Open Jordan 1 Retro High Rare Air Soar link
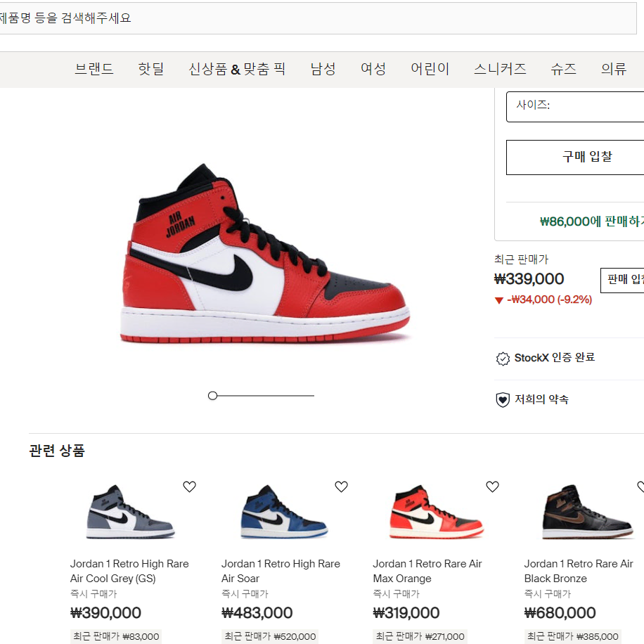Image resolution: width=644 pixels, height=644 pixels. pos(281,571)
